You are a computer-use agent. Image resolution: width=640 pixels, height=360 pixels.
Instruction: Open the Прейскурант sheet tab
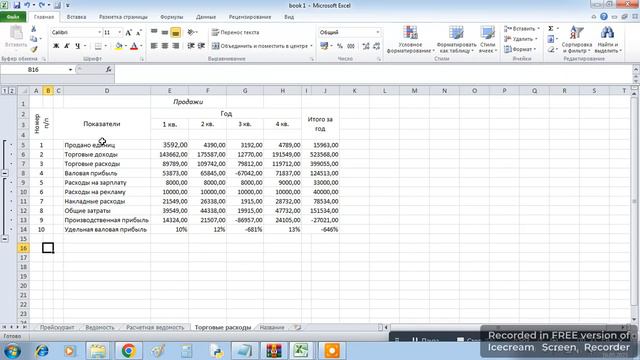(57, 327)
